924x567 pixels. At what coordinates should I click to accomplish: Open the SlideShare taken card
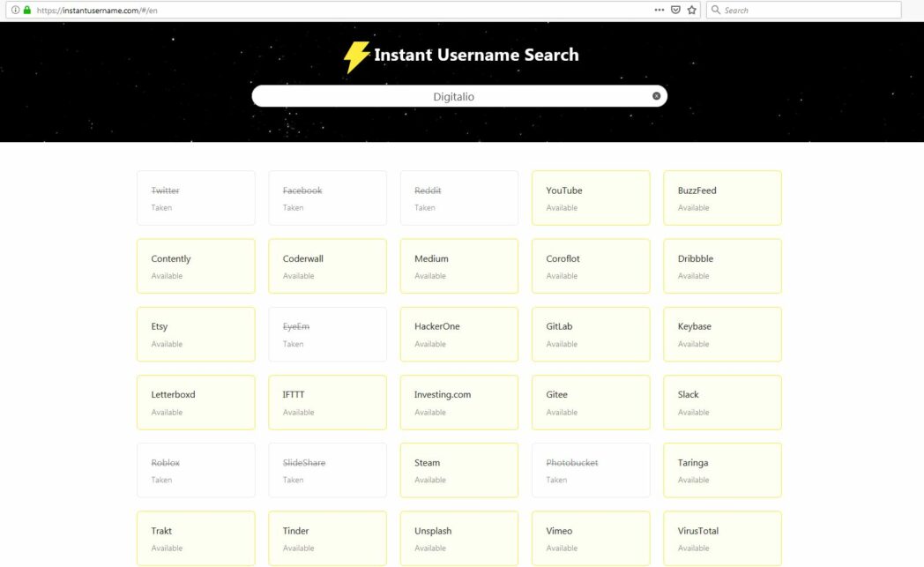328,470
